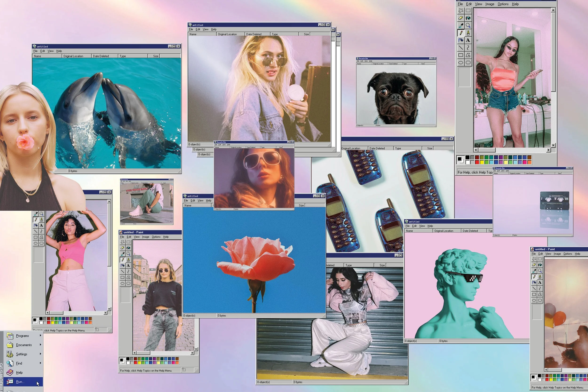
Task: Select the Color picker eyedropper in the balloon Paint window
Action: 534,271
